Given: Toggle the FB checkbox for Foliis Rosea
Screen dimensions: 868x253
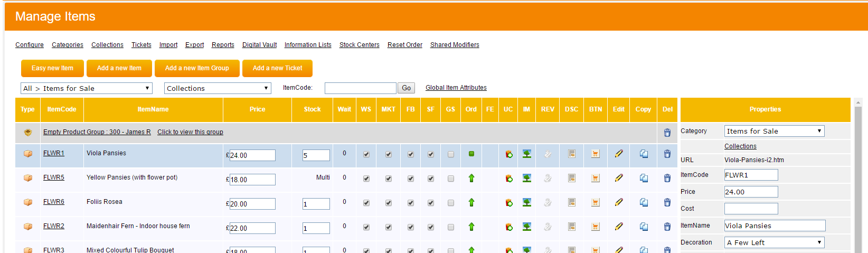Looking at the screenshot, I should [410, 203].
